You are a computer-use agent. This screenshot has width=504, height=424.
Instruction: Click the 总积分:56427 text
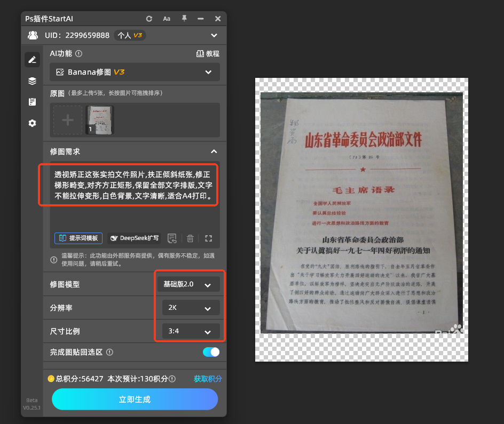coord(80,379)
